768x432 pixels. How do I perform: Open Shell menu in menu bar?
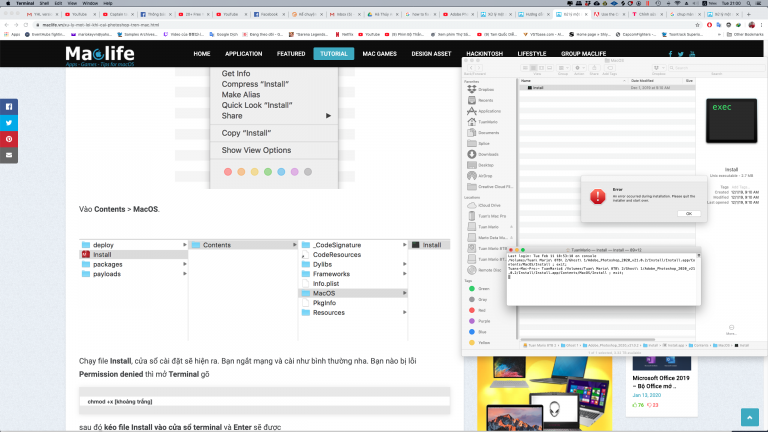click(44, 3)
